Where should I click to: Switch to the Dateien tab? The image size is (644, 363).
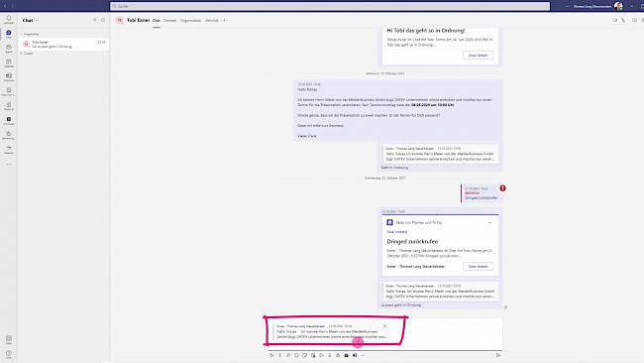click(x=170, y=20)
